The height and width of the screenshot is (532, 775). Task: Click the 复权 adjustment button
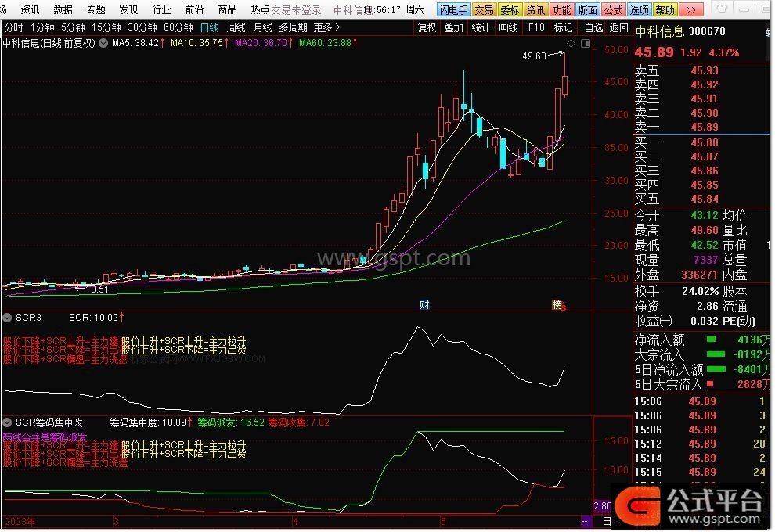coord(427,27)
